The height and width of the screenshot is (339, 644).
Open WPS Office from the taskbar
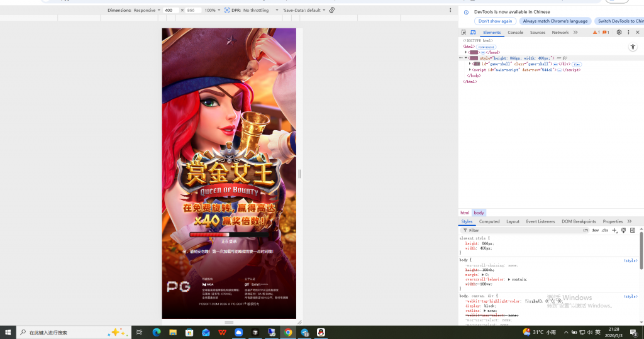pos(222,333)
